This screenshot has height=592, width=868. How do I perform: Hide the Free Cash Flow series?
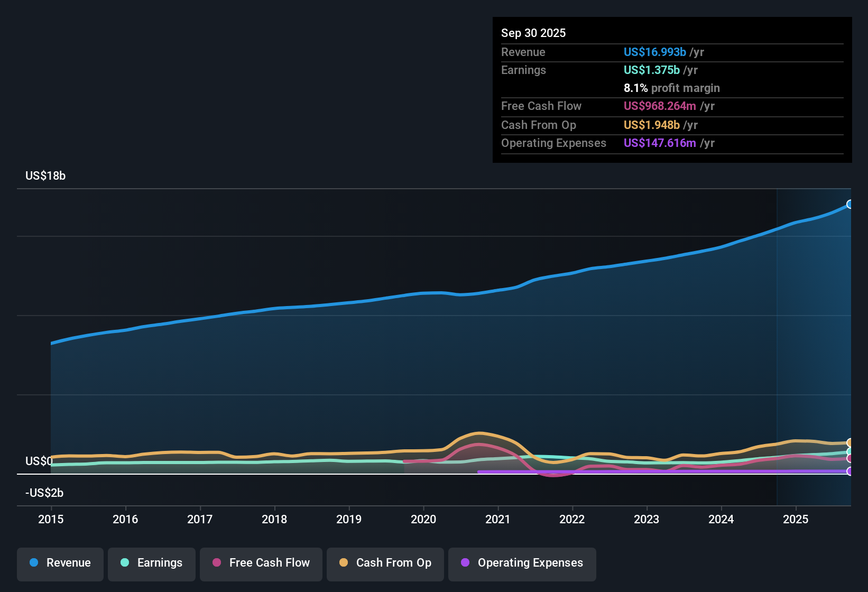click(261, 563)
